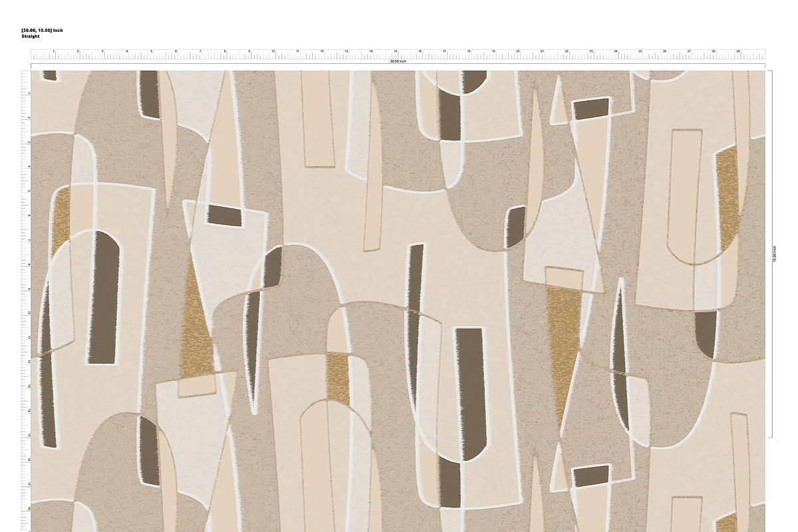Click the '15.00 Inch' height dimension label
The image size is (798, 532).
pyautogui.click(x=774, y=254)
